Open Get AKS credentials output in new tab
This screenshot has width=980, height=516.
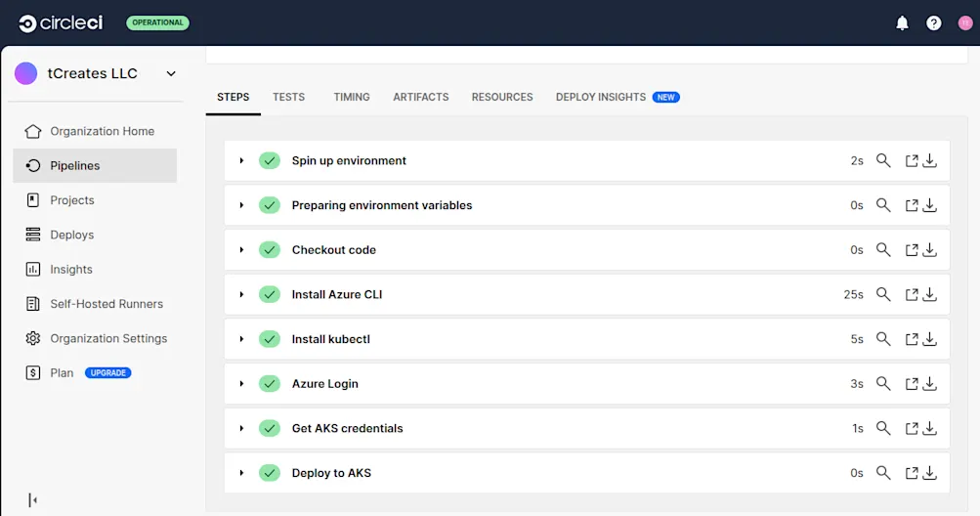point(912,428)
